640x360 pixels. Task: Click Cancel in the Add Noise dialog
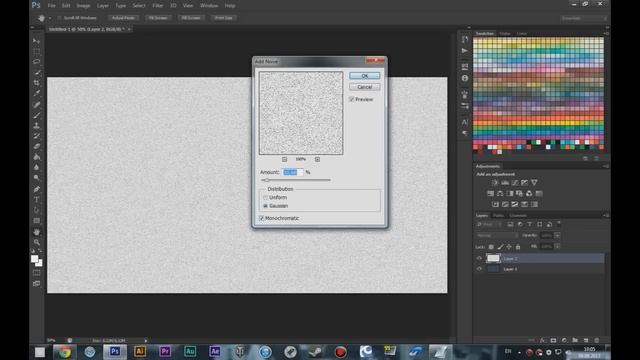coord(364,87)
